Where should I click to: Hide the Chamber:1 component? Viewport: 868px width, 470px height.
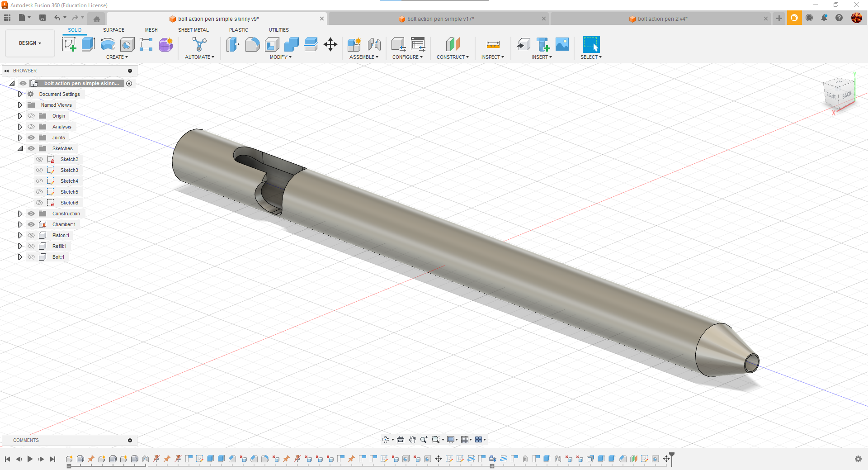click(31, 224)
